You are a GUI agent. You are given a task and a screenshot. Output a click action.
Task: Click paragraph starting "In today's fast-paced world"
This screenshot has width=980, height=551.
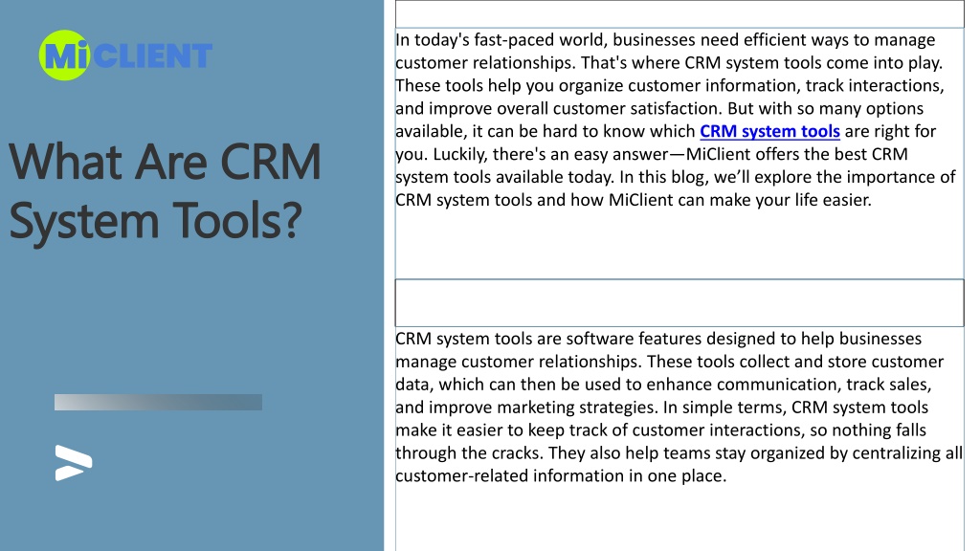pos(676,120)
